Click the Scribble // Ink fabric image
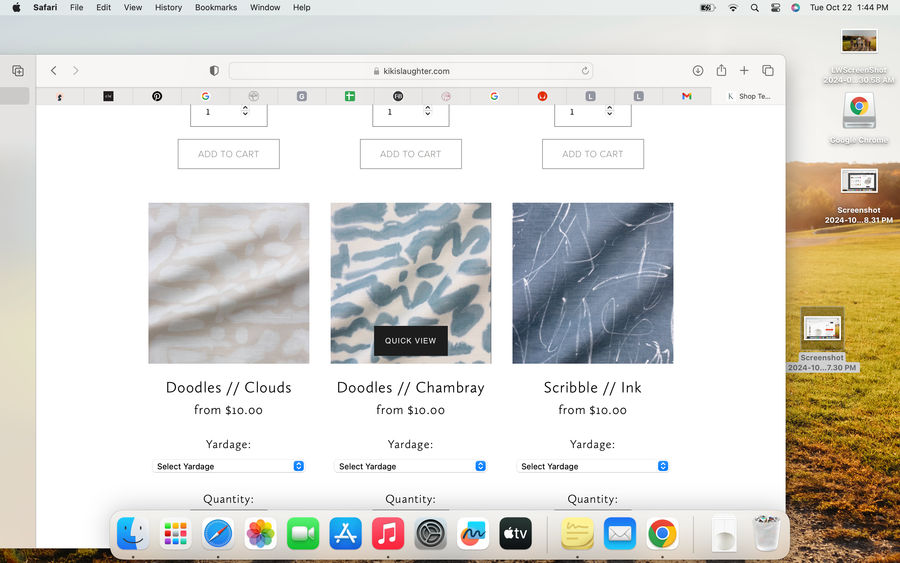Viewport: 900px width, 563px height. [593, 283]
